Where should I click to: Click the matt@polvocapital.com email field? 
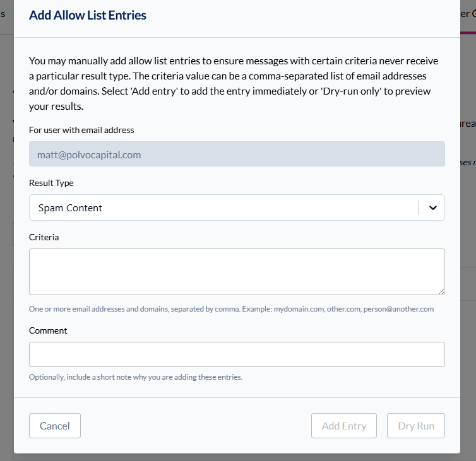tap(237, 154)
